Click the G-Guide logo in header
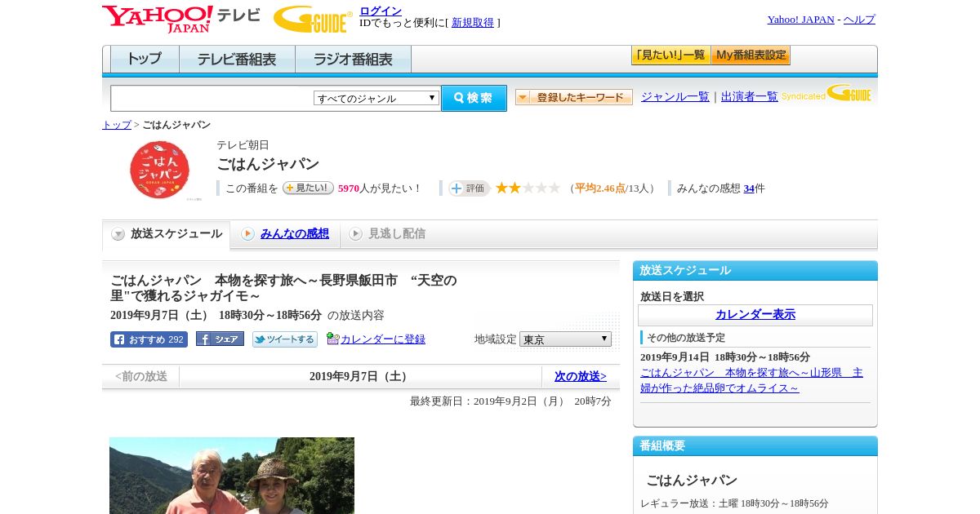Screen dimensions: 980x514 pos(313,20)
